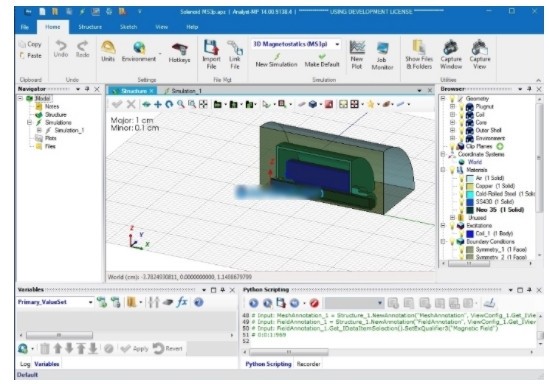The width and height of the screenshot is (549, 384).
Task: Toggle visibility bulb for Copper material
Action: pos(462,186)
